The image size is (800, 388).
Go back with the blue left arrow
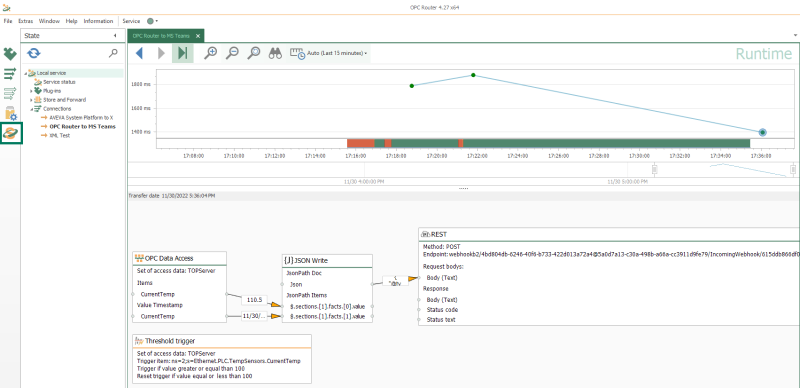(x=139, y=53)
